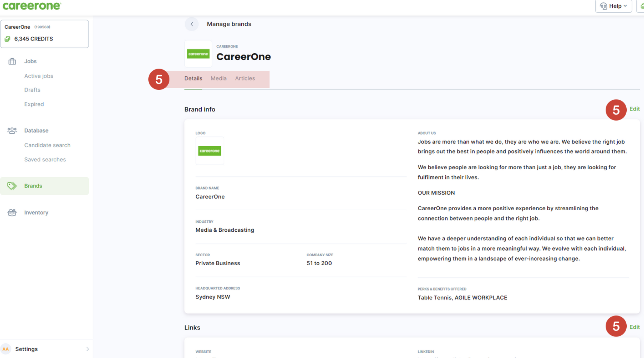Viewport: 644px width, 358px height.
Task: Open the Help dropdown chevron
Action: 625,6
